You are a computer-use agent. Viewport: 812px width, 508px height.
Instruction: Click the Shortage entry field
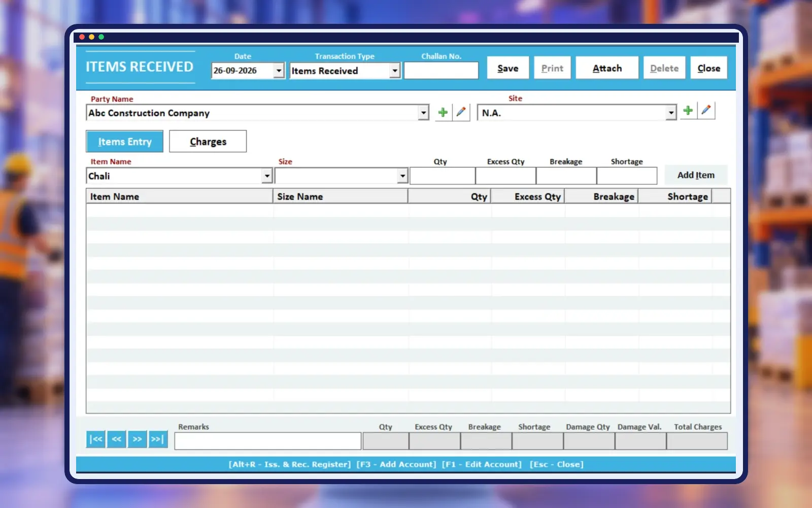(x=627, y=176)
